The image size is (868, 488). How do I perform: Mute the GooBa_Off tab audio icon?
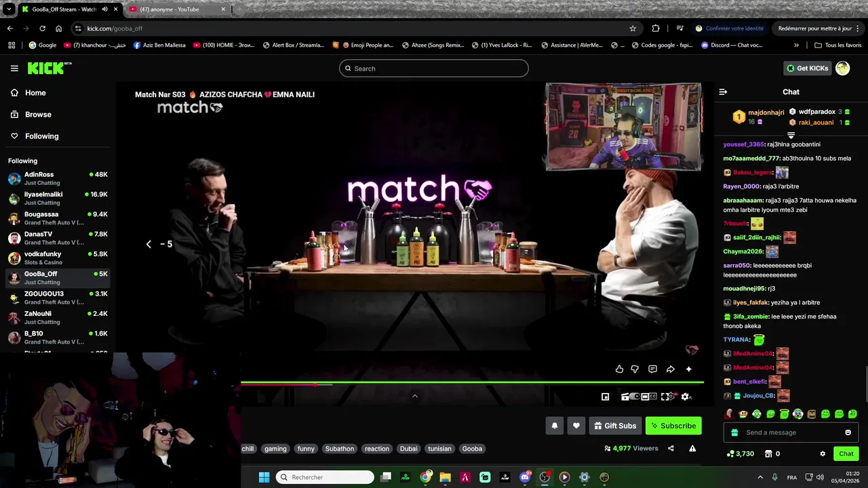(104, 9)
